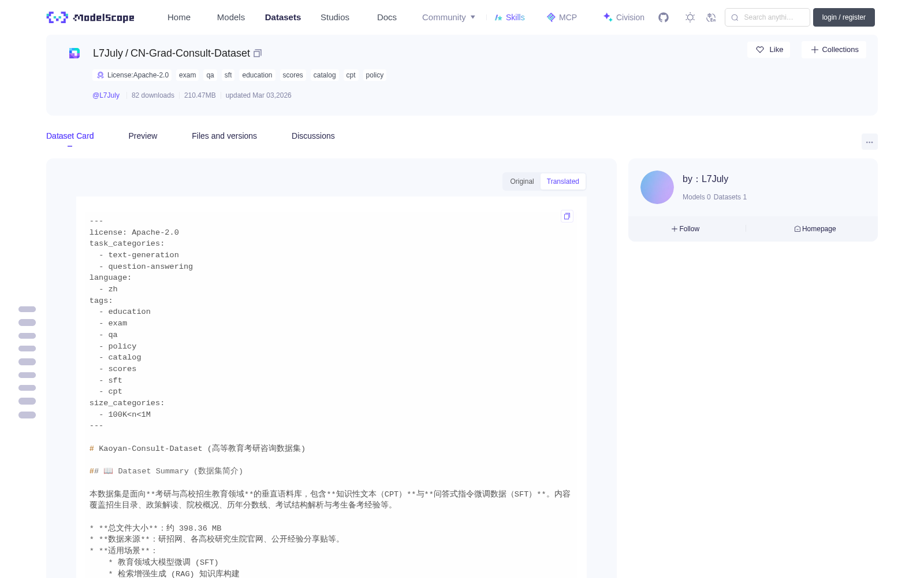
Task: Click the dataset avatar icon beside L7July
Action: pyautogui.click(x=74, y=53)
